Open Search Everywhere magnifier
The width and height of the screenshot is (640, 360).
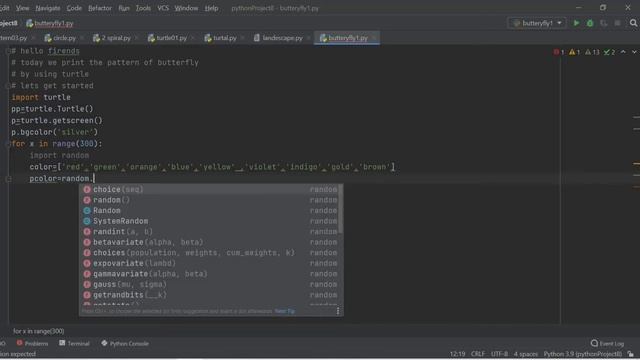[x=633, y=23]
